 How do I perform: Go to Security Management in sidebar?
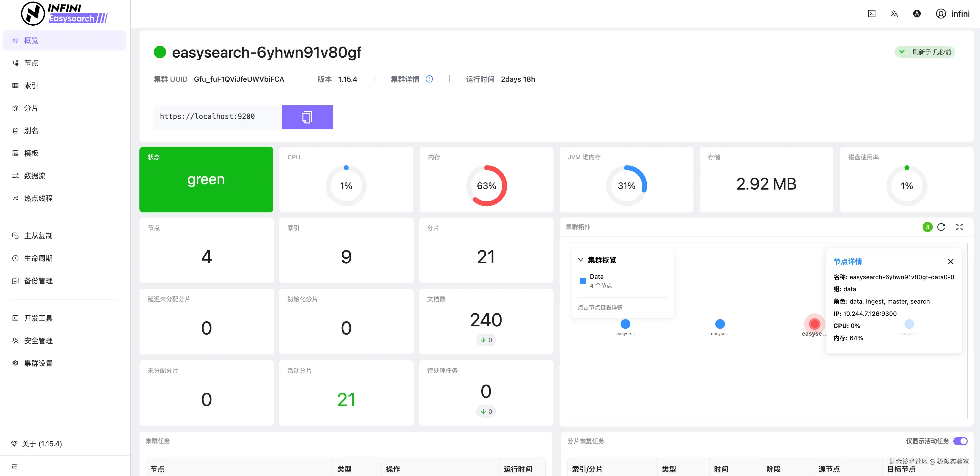pos(38,341)
